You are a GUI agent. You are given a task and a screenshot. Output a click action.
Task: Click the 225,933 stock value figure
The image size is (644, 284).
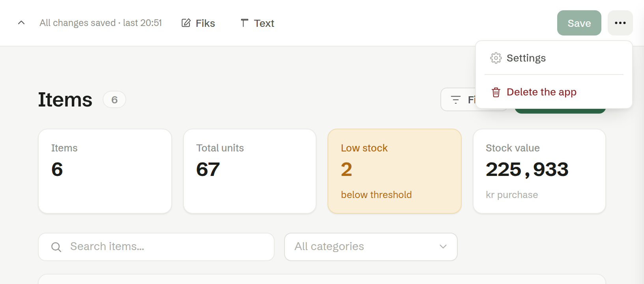point(527,170)
